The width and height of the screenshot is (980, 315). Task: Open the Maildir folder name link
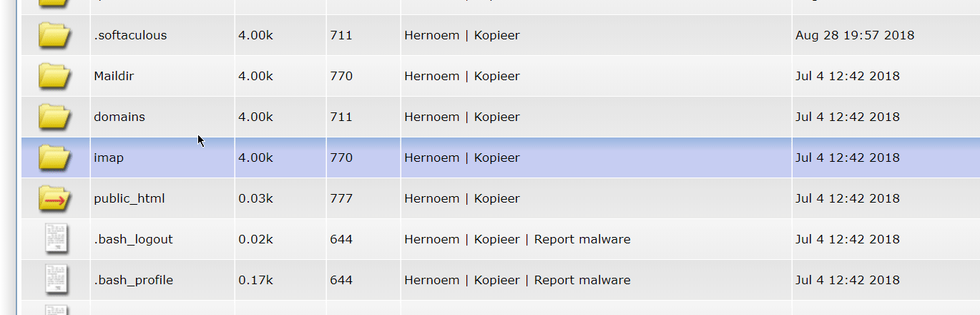tap(114, 76)
